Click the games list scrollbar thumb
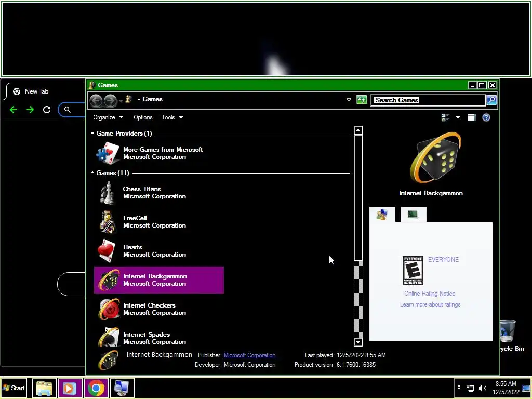The height and width of the screenshot is (399, 532). [358, 198]
